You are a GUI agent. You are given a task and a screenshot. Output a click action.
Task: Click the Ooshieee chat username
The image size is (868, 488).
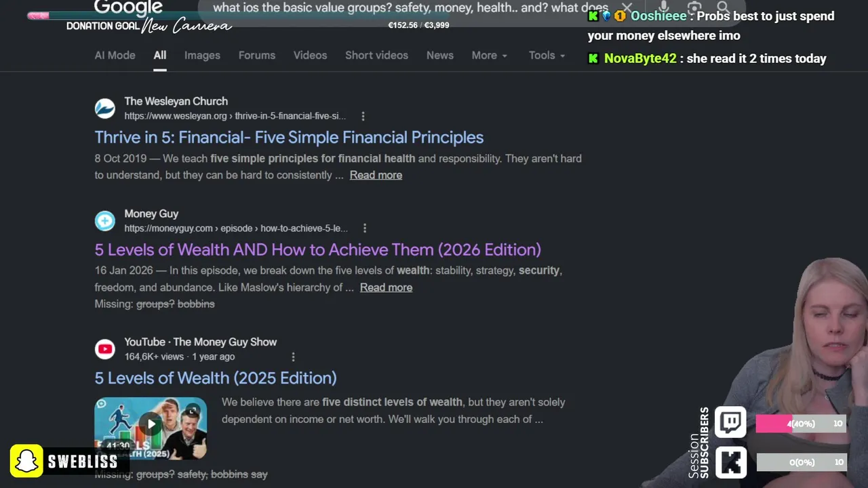(x=658, y=16)
